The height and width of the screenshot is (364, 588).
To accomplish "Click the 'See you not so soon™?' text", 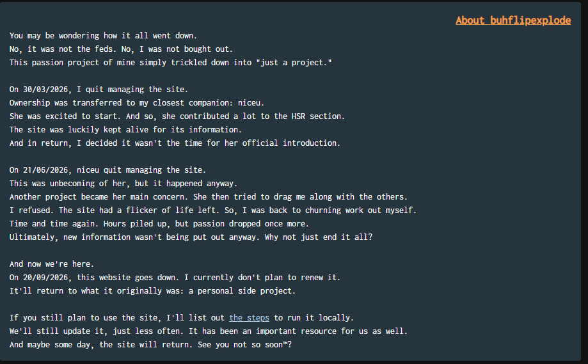I will (x=244, y=345).
